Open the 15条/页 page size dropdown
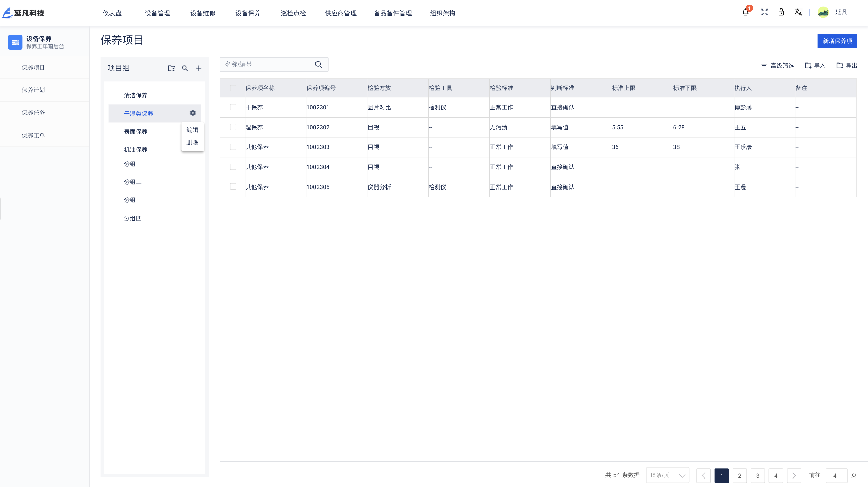 pos(667,475)
